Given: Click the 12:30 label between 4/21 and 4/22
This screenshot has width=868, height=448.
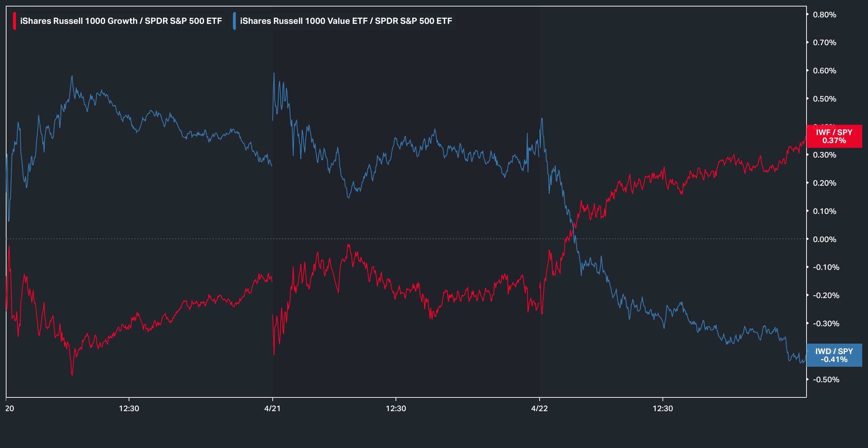Looking at the screenshot, I should tap(396, 408).
